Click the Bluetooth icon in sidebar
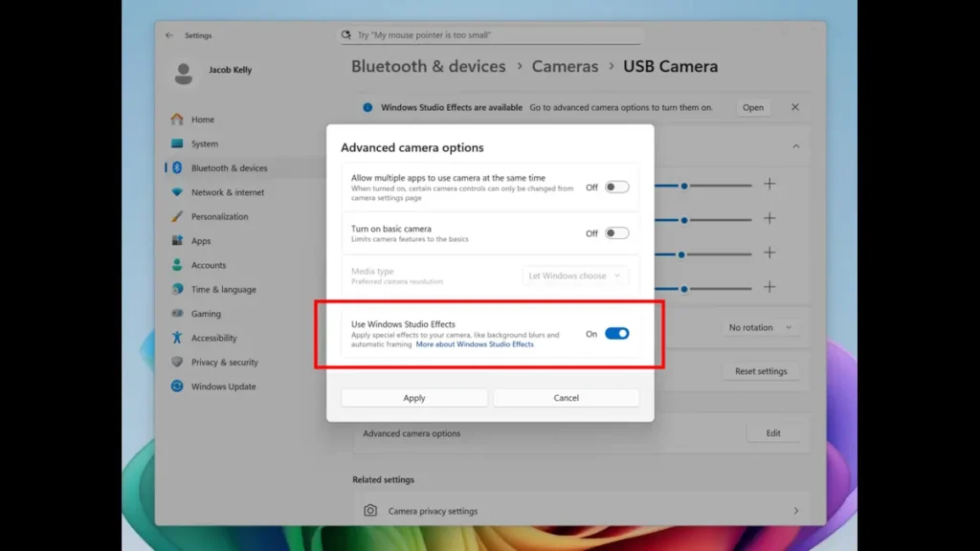The height and width of the screenshot is (551, 980). pyautogui.click(x=177, y=167)
